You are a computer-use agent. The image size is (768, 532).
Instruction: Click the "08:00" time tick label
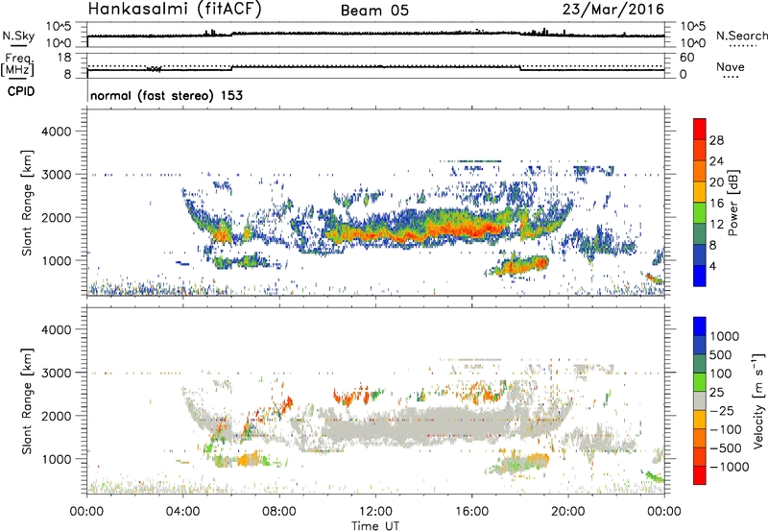278,512
